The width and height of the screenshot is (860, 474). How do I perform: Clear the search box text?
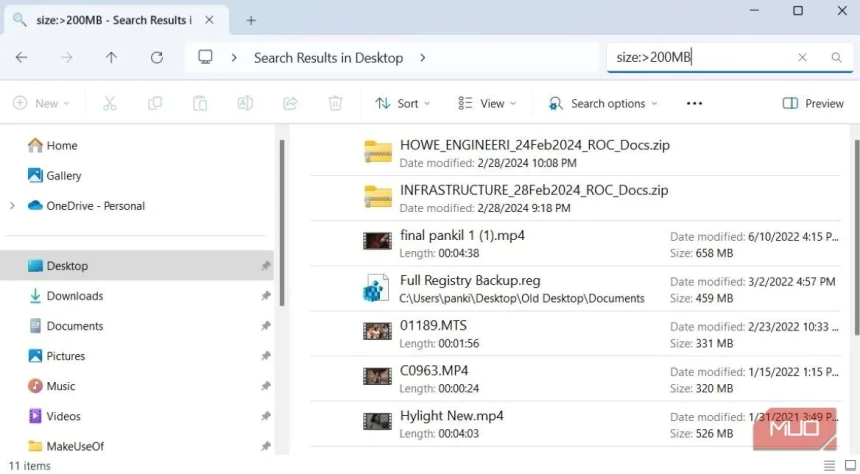802,58
